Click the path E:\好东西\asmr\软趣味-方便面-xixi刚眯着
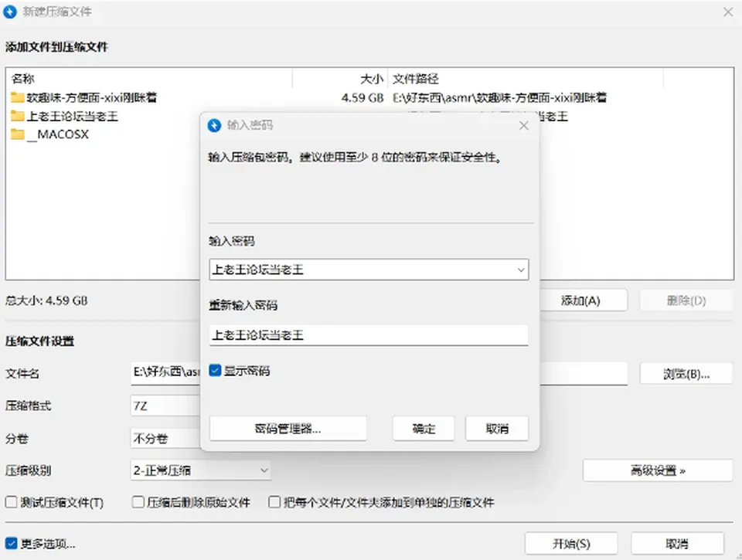The image size is (742, 560). (x=499, y=98)
